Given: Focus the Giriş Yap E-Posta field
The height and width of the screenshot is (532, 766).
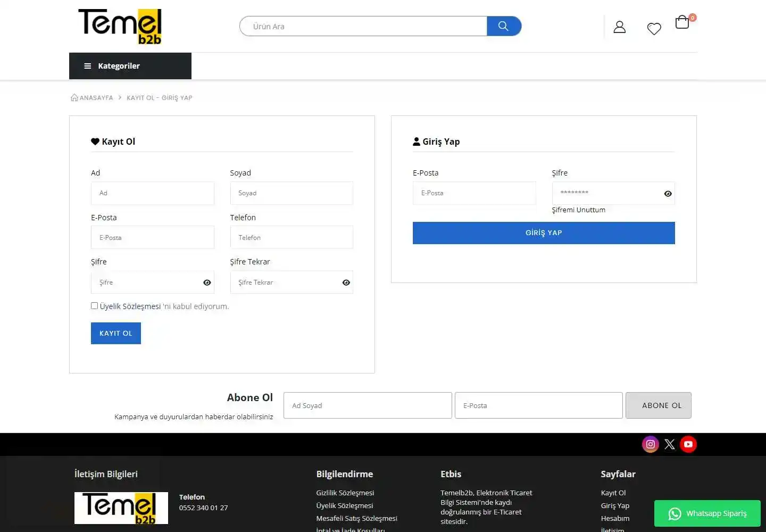Looking at the screenshot, I should 474,193.
